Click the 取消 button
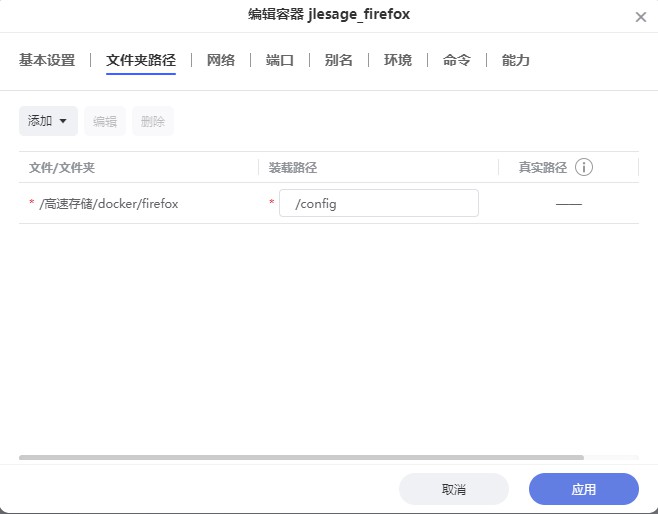Image resolution: width=658 pixels, height=514 pixels. [x=454, y=489]
